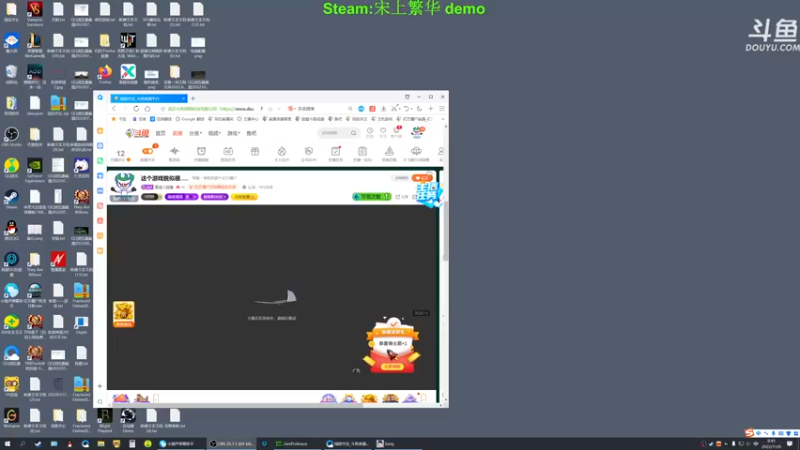
Task: Open the waveform streamer tool
Action: pos(174,153)
